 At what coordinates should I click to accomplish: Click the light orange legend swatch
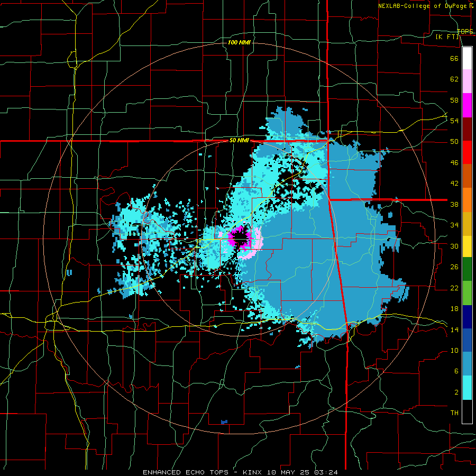pyautogui.click(x=467, y=200)
